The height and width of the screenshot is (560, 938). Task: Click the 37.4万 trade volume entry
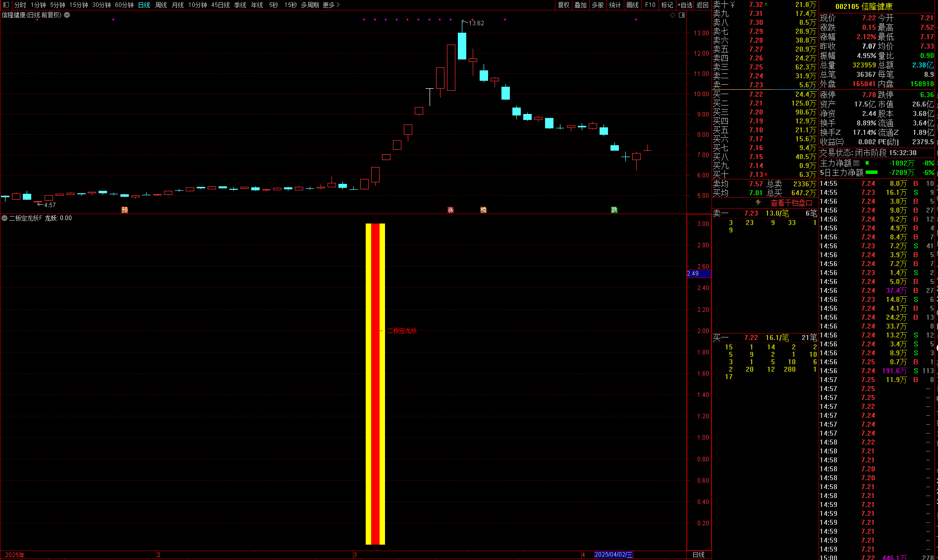click(896, 290)
